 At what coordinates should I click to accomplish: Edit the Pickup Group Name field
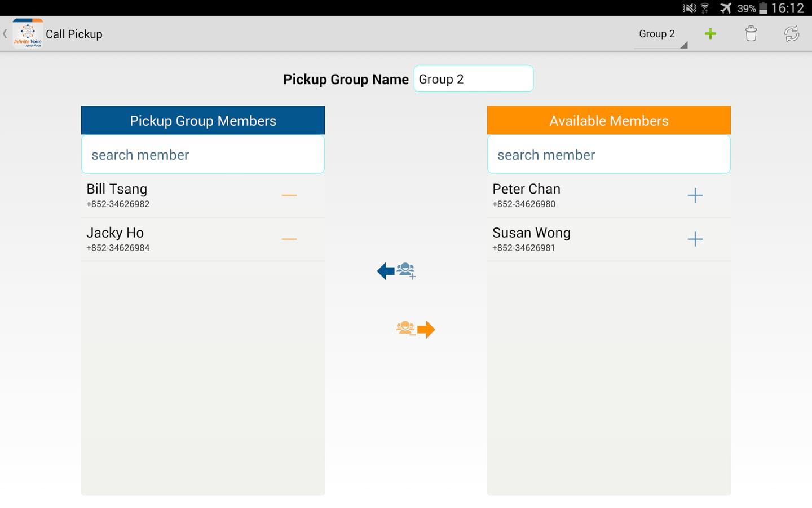pos(474,79)
